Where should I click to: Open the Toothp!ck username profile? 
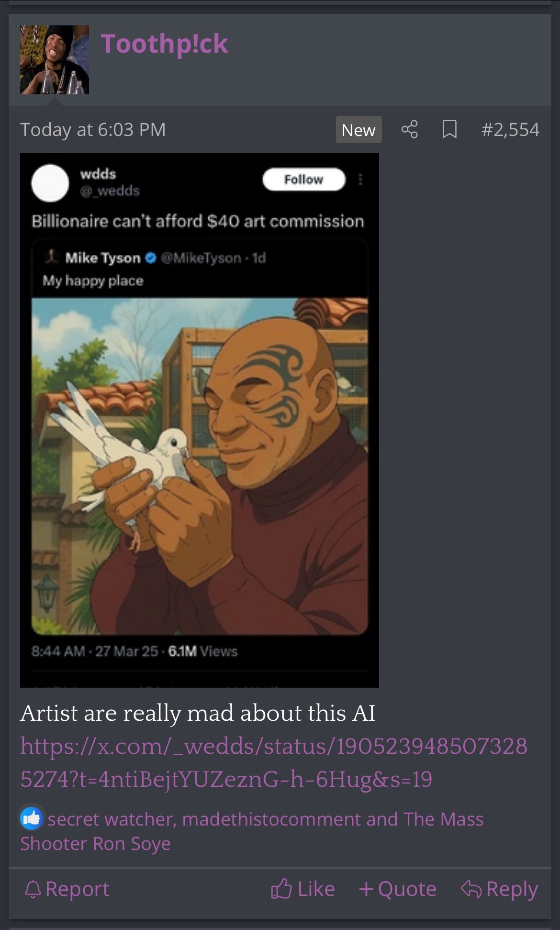pyautogui.click(x=164, y=44)
